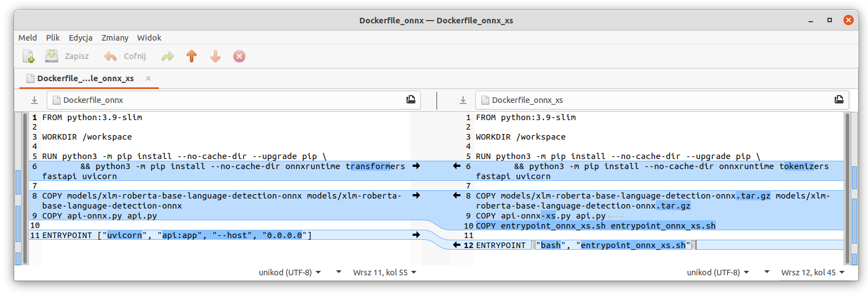Click 'tokenizers' in right line 6

(x=804, y=166)
